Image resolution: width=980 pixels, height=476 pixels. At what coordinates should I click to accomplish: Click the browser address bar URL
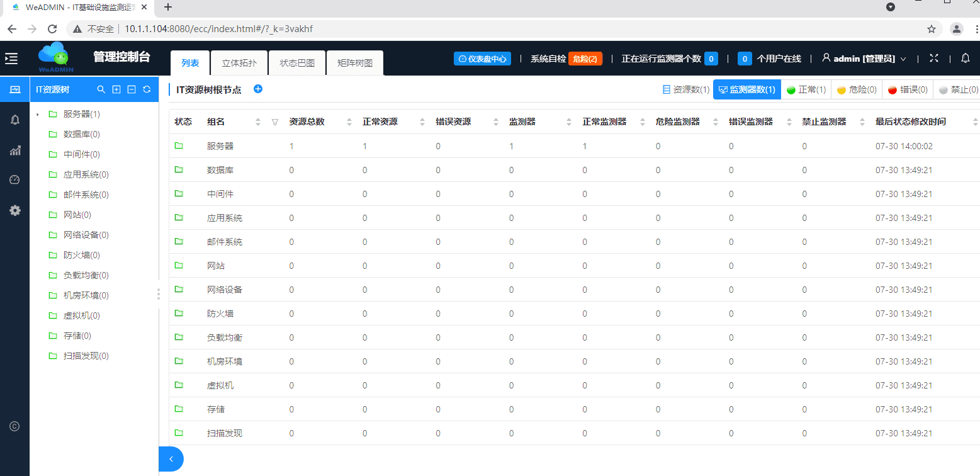[x=218, y=29]
